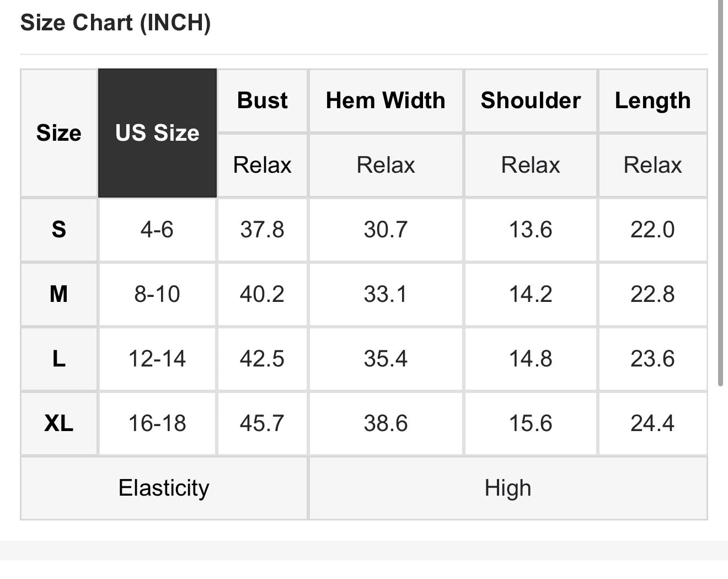Select the 37.8 bust measurement cell
Screen dimensions: 728x579
click(262, 229)
